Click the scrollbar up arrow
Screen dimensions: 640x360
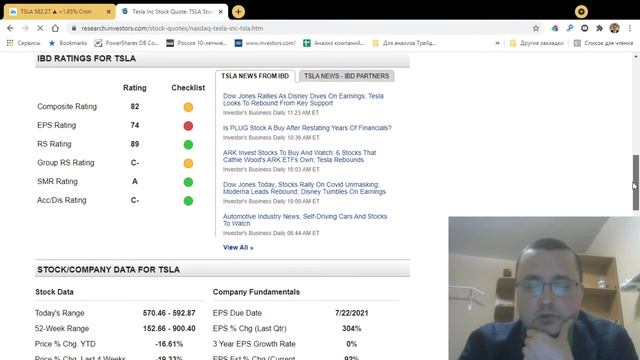coord(636,56)
